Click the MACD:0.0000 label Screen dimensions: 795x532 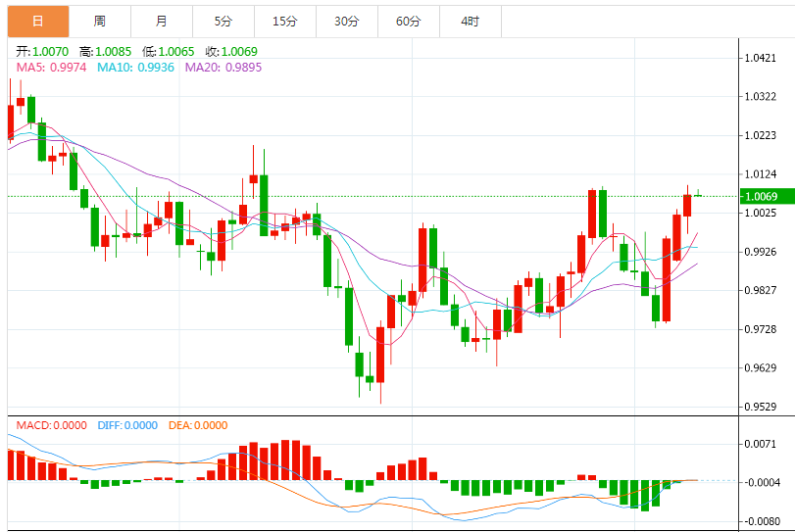coord(51,425)
